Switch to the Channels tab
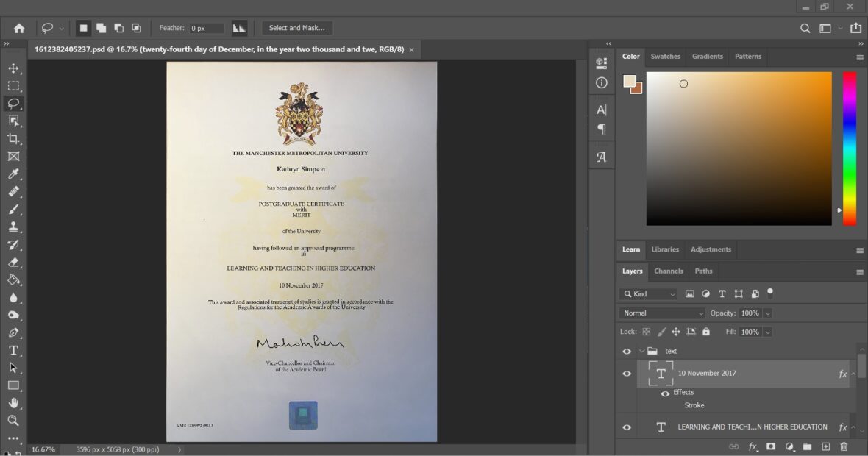 668,271
